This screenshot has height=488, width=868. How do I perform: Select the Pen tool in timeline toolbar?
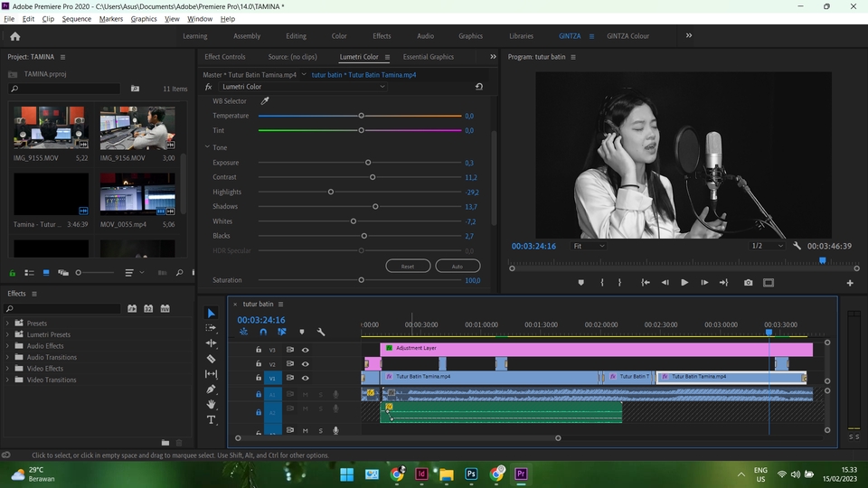[x=212, y=389]
